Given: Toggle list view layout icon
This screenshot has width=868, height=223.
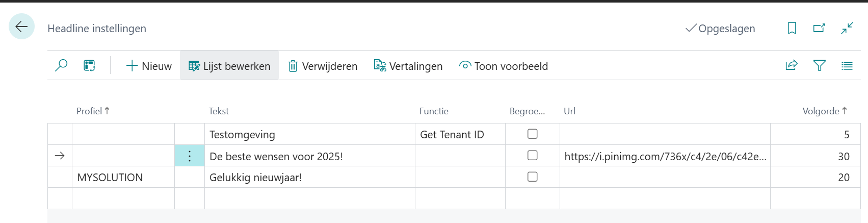Looking at the screenshot, I should point(847,66).
